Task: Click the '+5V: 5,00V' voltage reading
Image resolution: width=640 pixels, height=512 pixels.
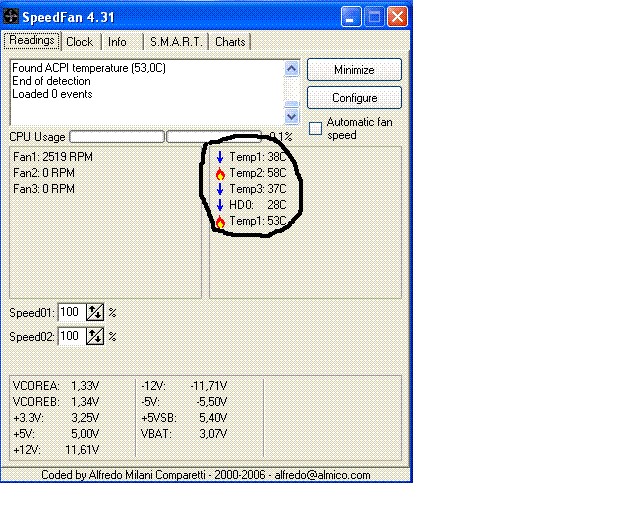Action: (x=56, y=434)
